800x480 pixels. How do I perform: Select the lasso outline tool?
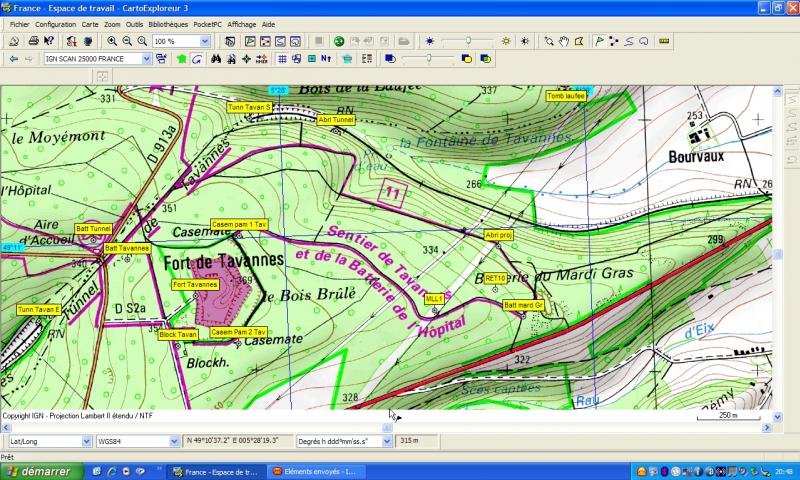pos(643,41)
